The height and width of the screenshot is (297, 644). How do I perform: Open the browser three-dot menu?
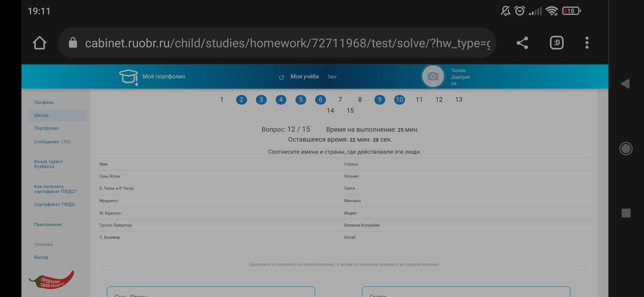587,43
